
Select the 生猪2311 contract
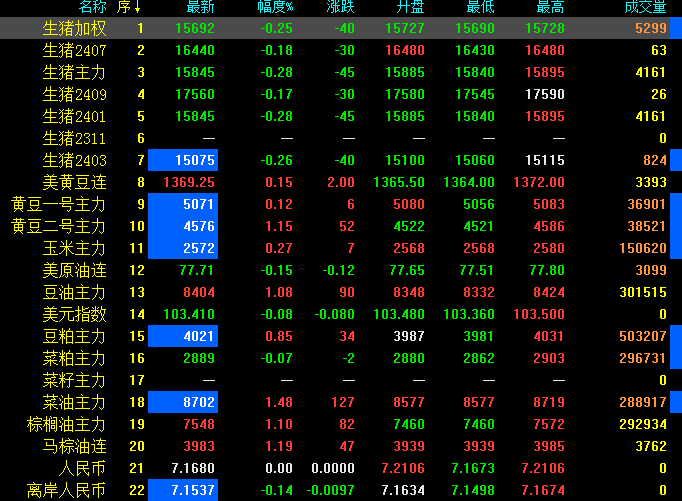[x=341, y=138]
